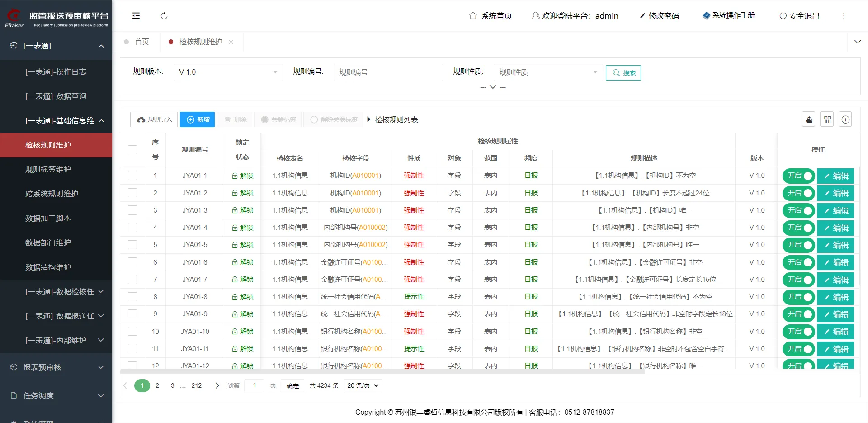868x423 pixels.
Task: Check the checkbox for row JYA01-3
Action: click(132, 210)
